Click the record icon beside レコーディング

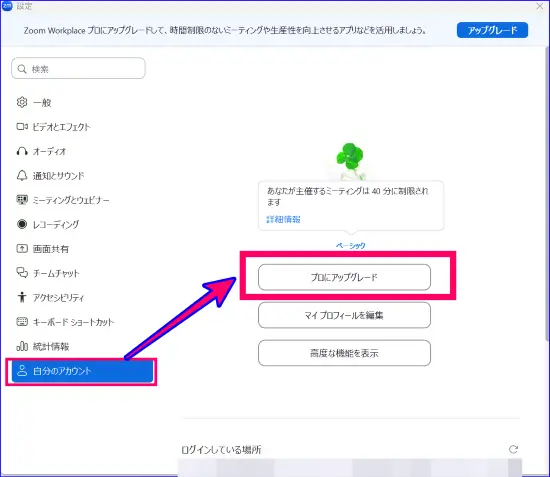tap(22, 224)
